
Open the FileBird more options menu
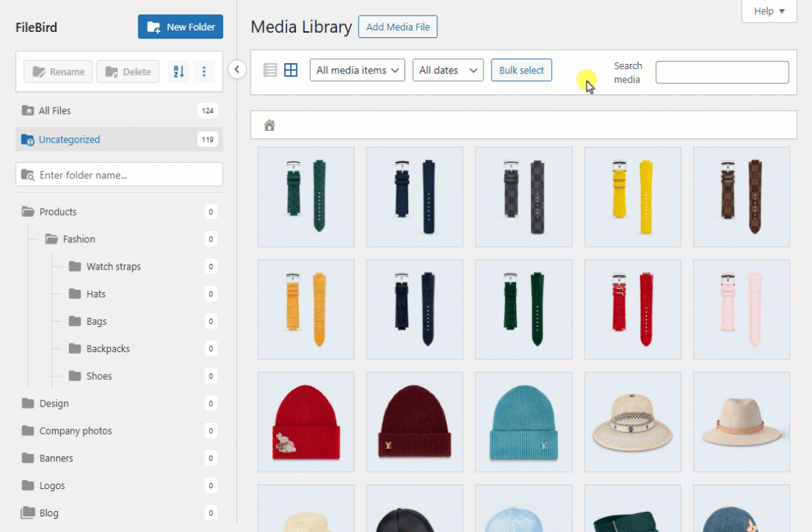204,71
